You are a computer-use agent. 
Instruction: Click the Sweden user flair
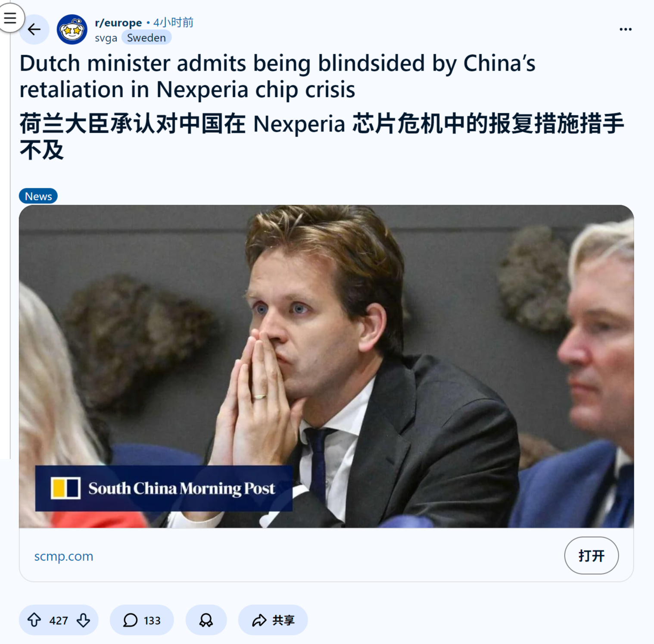(146, 38)
